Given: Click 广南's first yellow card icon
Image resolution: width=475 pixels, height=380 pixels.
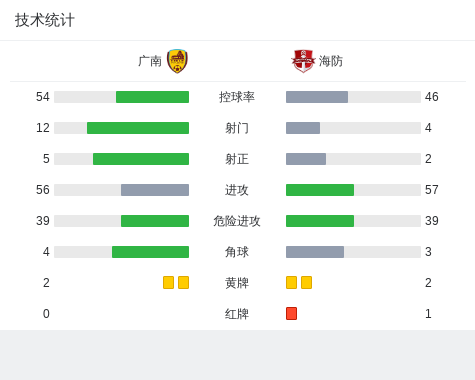Looking at the screenshot, I should coord(168,282).
